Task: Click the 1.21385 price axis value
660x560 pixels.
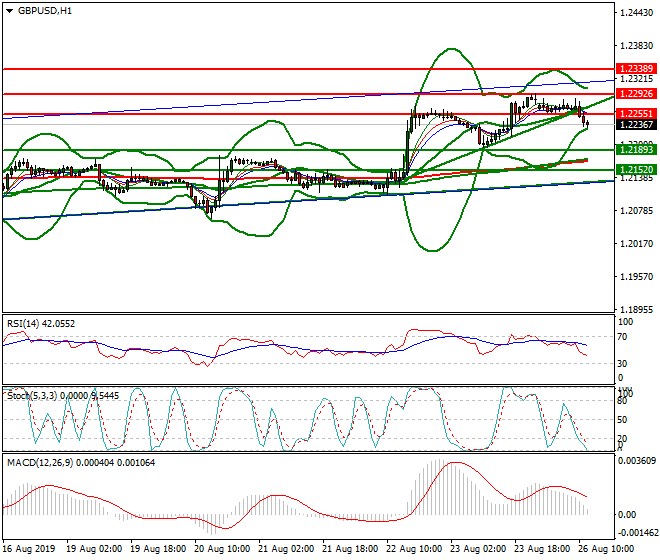Action: pos(637,178)
